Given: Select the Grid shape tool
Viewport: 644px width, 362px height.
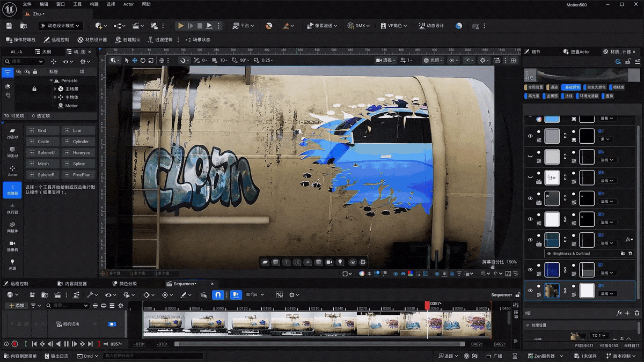Looking at the screenshot, I should click(42, 130).
